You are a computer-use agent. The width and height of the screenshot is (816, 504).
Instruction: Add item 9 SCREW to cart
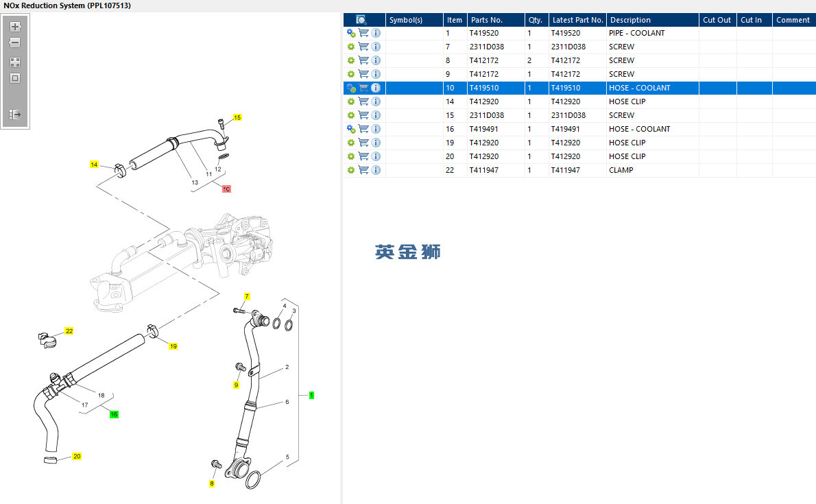pos(363,74)
